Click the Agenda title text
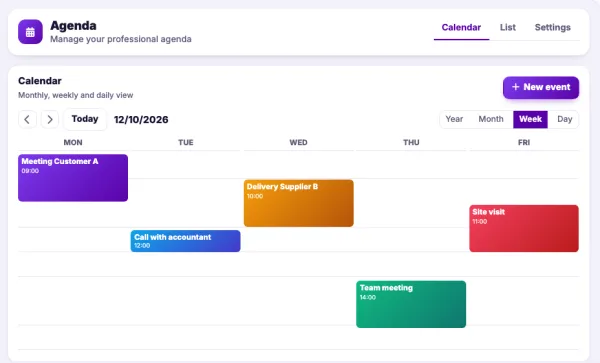 [x=73, y=26]
